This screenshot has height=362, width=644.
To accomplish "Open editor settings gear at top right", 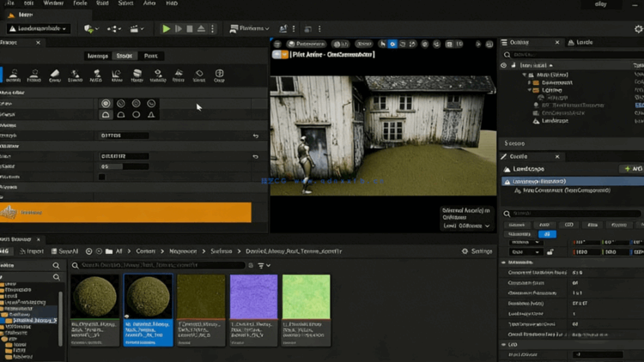I will pyautogui.click(x=638, y=28).
